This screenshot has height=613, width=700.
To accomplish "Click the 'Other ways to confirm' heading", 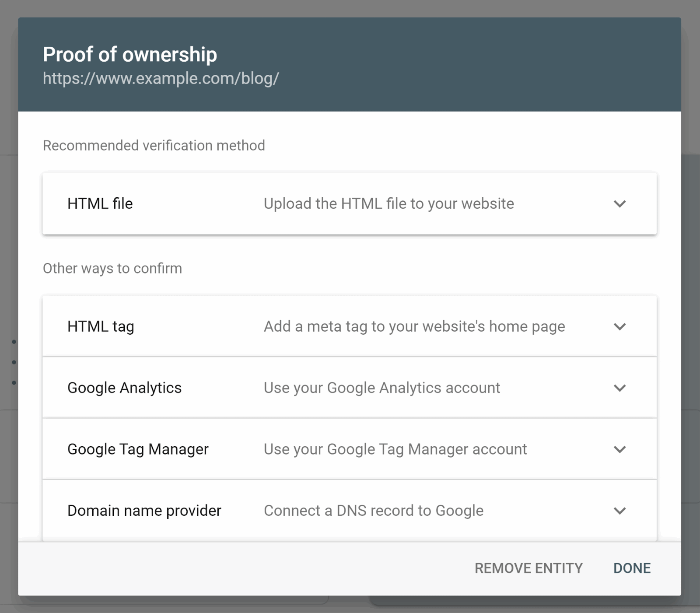I will pos(112,268).
